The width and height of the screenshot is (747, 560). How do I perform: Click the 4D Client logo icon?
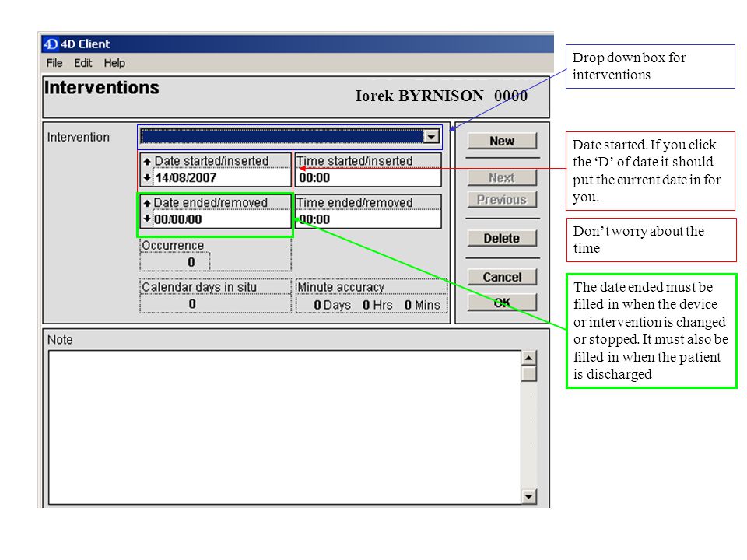[x=51, y=44]
